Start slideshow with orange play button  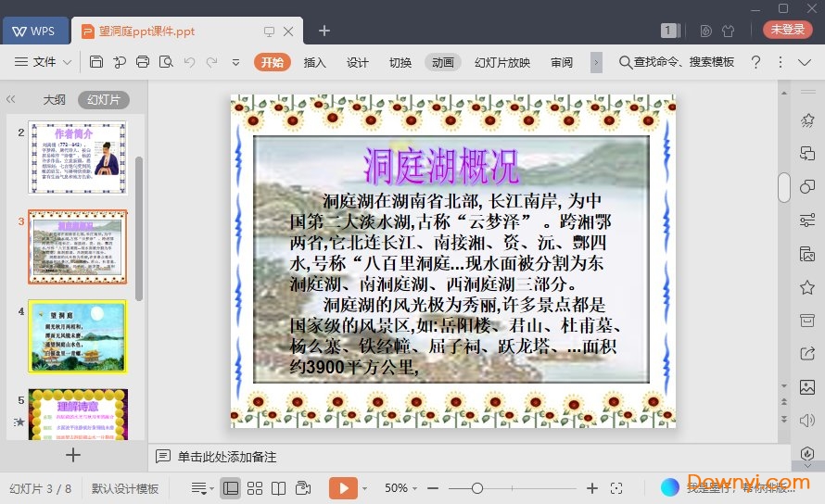343,488
